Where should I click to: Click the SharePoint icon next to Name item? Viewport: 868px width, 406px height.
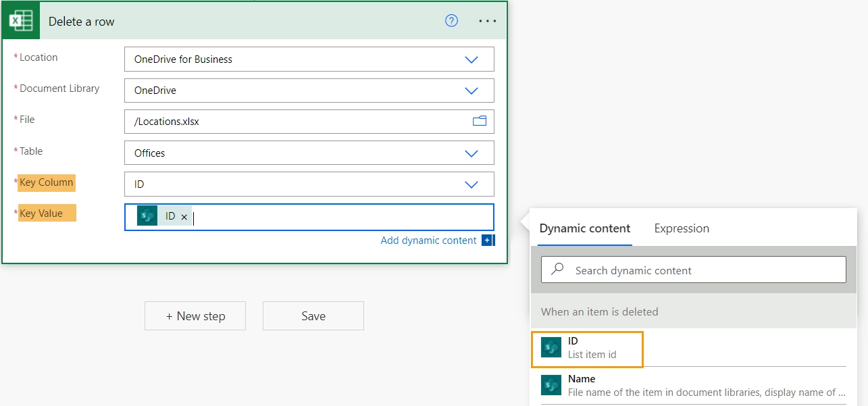tap(551, 385)
